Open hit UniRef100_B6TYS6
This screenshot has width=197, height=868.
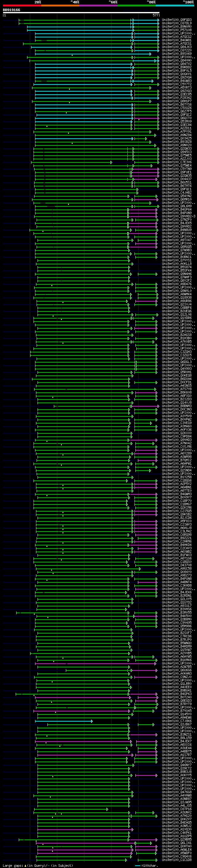[177, 105]
